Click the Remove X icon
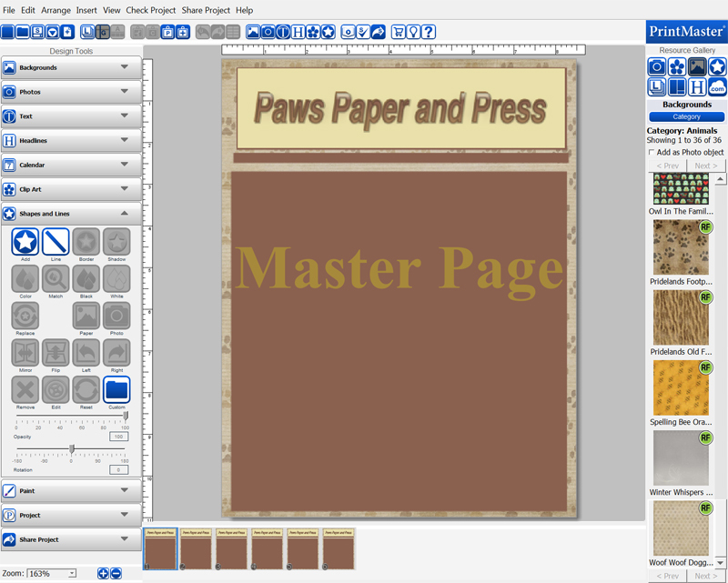Image resolution: width=728 pixels, height=583 pixels. [x=25, y=390]
